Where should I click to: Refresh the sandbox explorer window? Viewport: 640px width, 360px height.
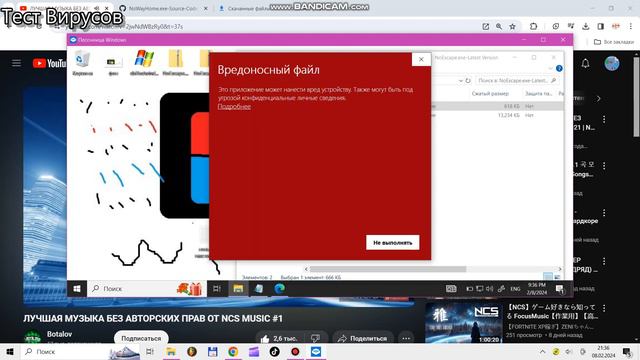tap(468, 80)
